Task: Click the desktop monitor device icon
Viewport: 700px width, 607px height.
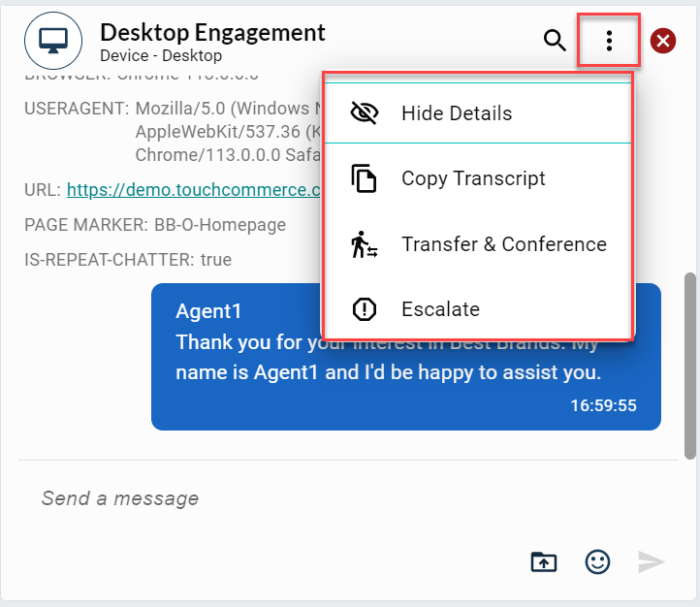Action: click(x=52, y=41)
